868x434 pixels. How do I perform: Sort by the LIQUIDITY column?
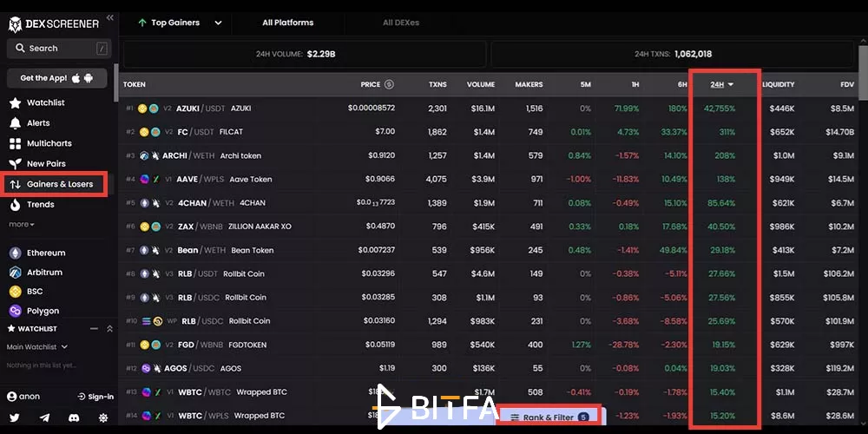tap(778, 85)
